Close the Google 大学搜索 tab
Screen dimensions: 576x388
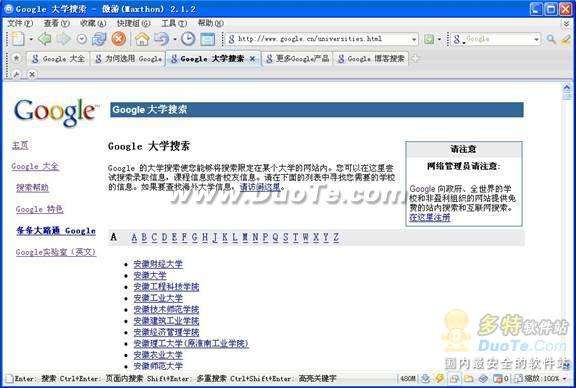coord(252,58)
